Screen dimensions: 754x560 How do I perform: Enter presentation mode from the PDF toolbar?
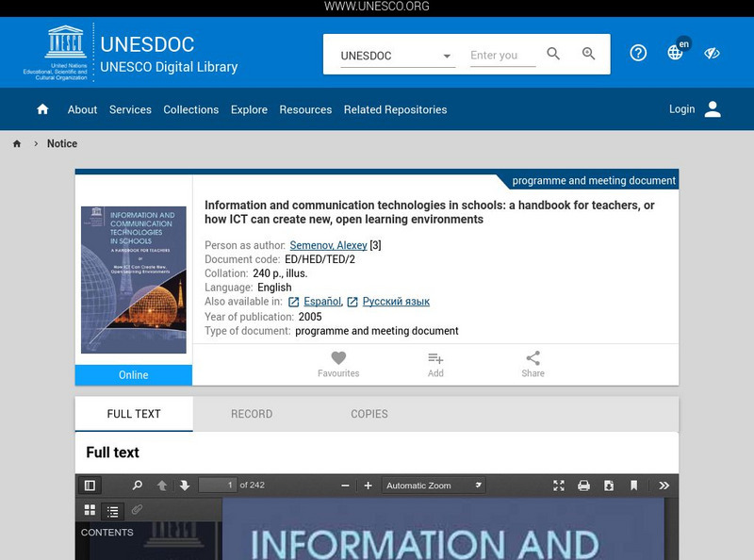pos(559,485)
